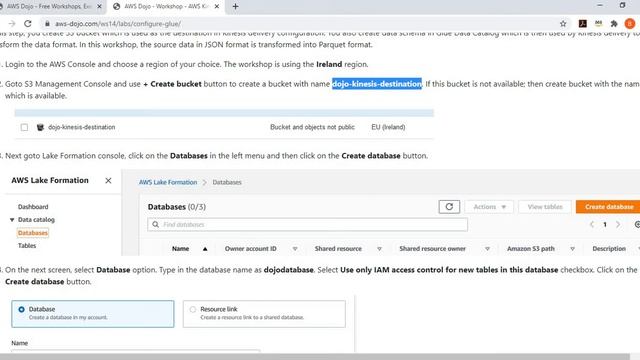Bookmark this page with the star icon
This screenshot has height=360, width=640.
[563, 24]
